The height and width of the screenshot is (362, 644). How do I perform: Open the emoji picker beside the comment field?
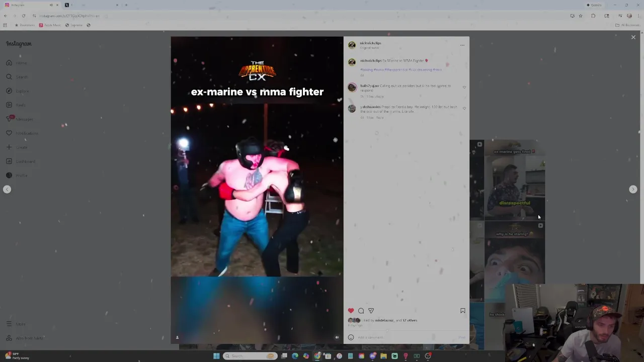pyautogui.click(x=351, y=337)
